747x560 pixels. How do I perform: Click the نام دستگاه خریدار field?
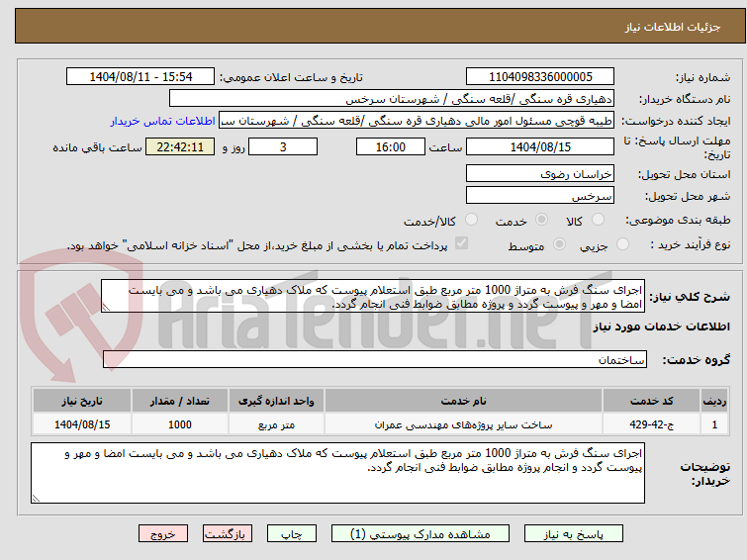coord(392,99)
